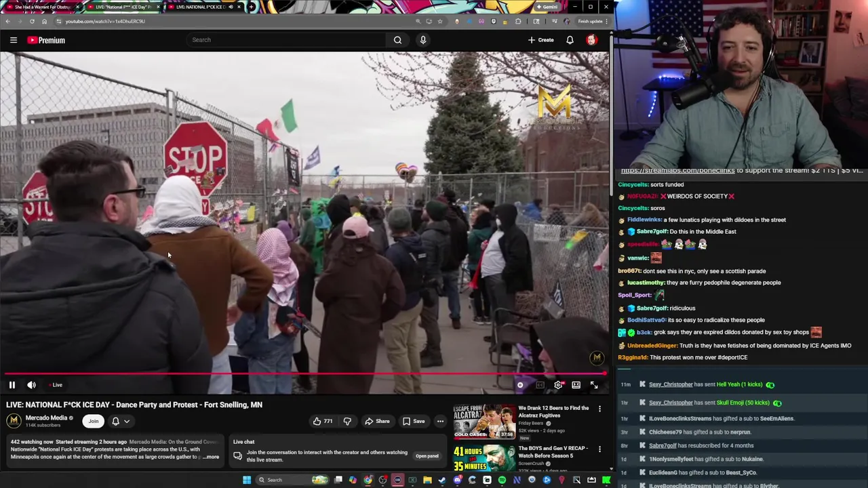The width and height of the screenshot is (868, 488).
Task: Pause the live video
Action: coord(12,385)
